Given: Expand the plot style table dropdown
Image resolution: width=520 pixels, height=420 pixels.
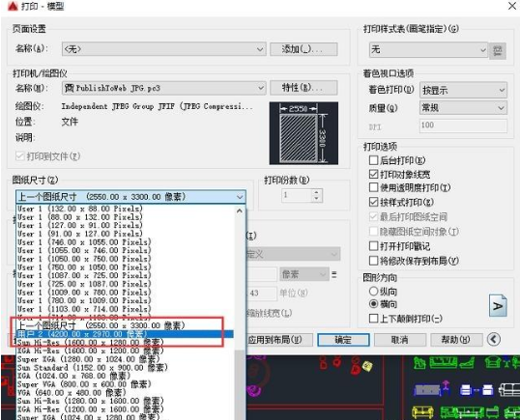Looking at the screenshot, I should [428, 49].
